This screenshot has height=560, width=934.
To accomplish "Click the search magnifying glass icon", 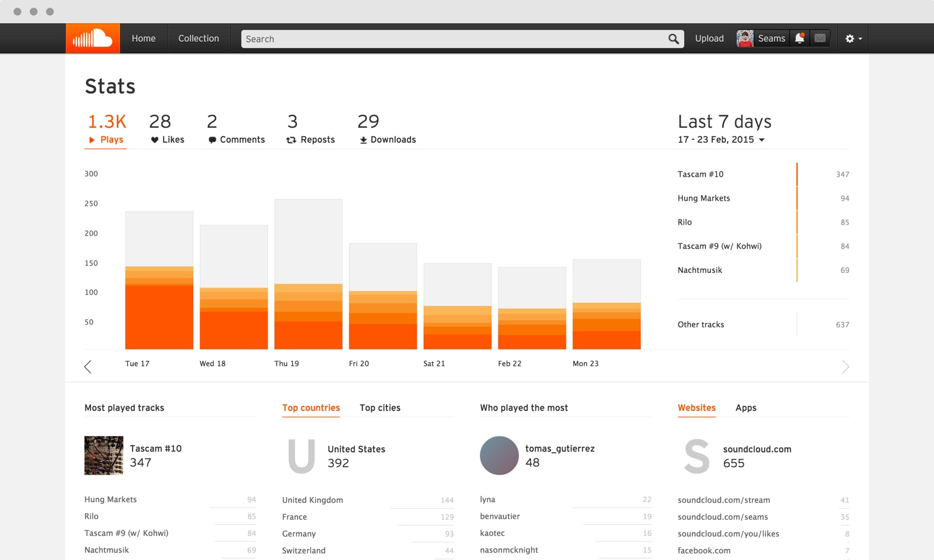I will click(672, 38).
